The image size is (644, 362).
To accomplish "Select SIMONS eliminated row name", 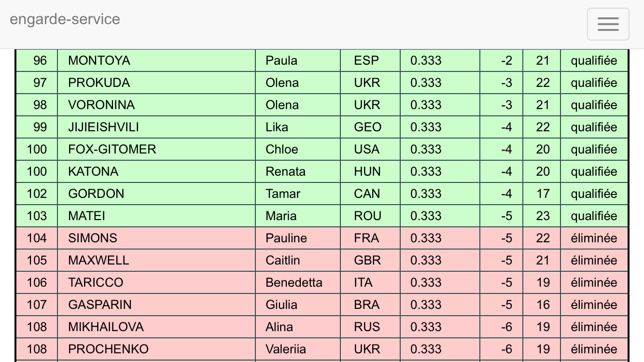I will pyautogui.click(x=156, y=238).
